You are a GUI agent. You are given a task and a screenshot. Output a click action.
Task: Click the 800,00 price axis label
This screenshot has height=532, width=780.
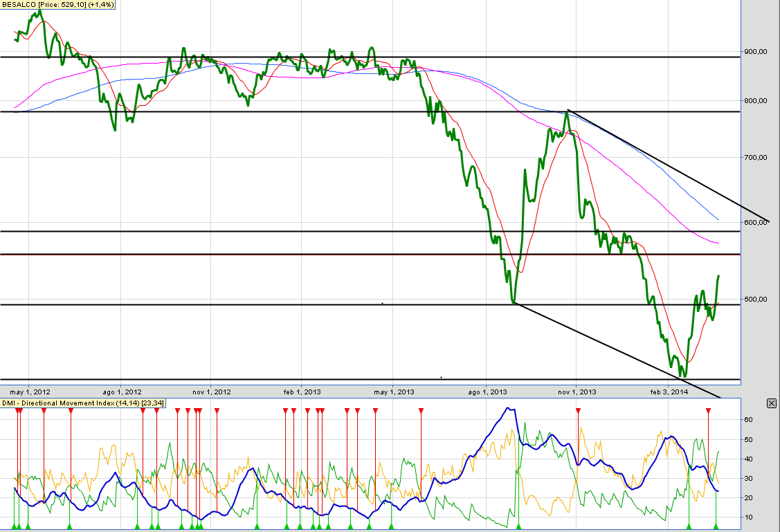756,100
